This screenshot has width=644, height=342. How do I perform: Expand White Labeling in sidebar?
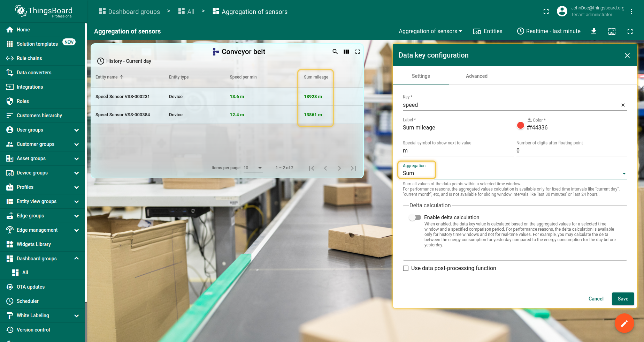point(42,315)
